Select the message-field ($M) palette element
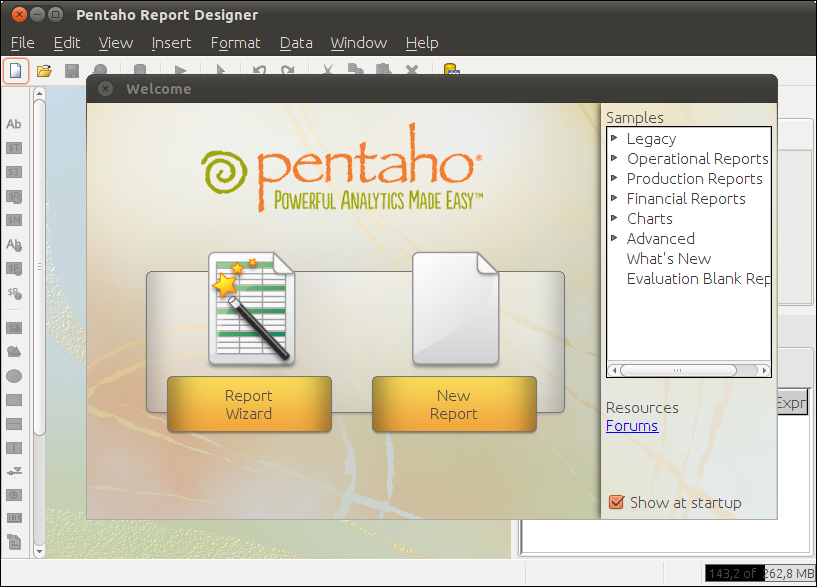Screen dimensions: 817x587 (x=14, y=220)
